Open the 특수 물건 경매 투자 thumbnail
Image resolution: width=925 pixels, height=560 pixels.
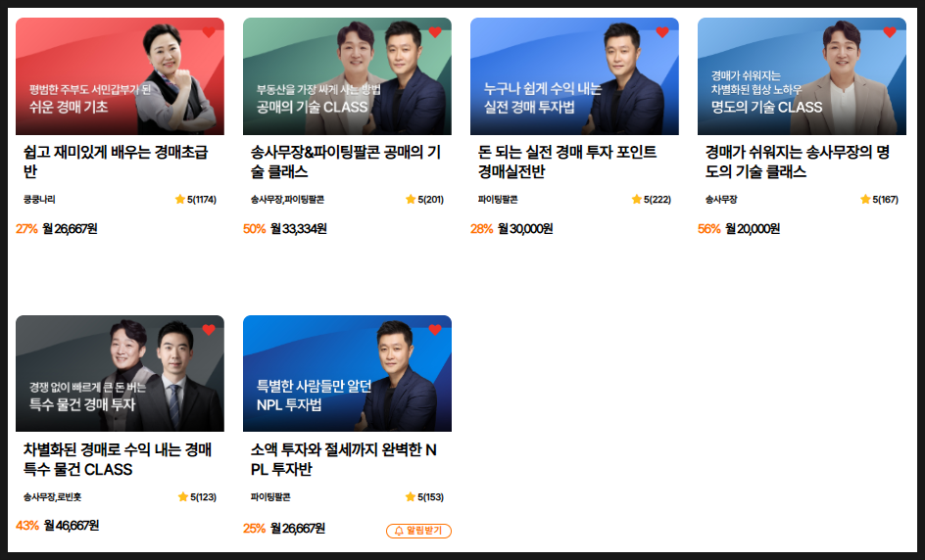120,373
